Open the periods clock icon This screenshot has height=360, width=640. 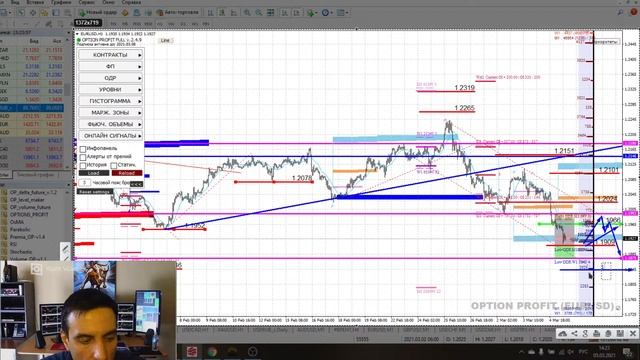click(325, 13)
